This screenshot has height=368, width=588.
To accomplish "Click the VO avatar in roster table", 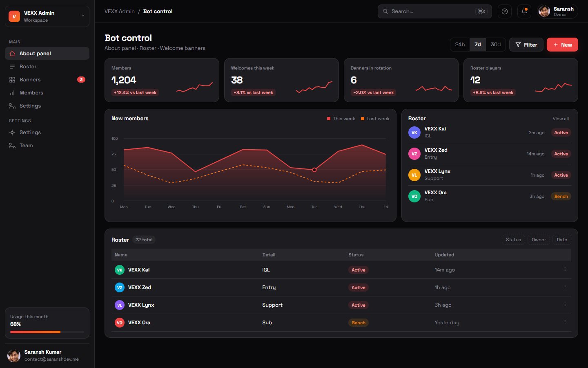I will (120, 323).
